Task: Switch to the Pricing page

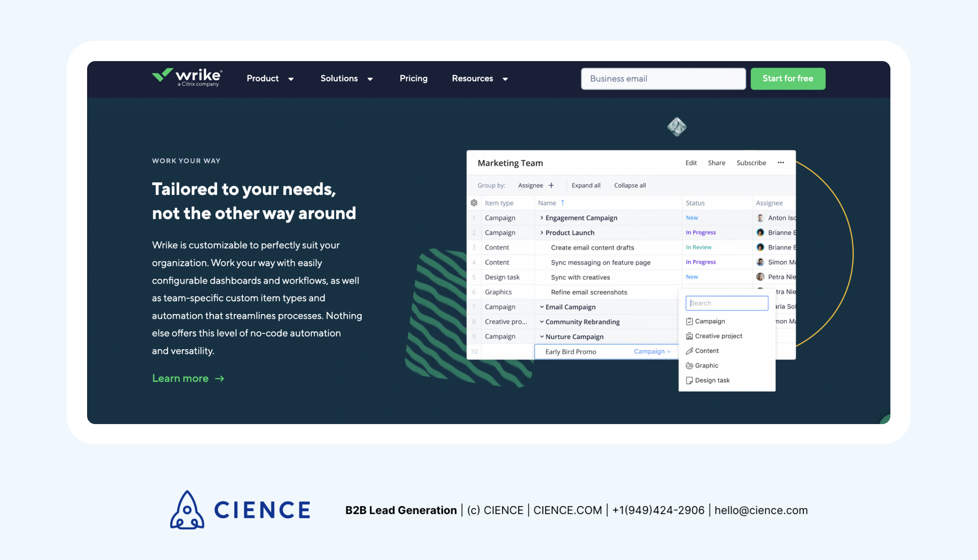Action: pyautogui.click(x=413, y=78)
